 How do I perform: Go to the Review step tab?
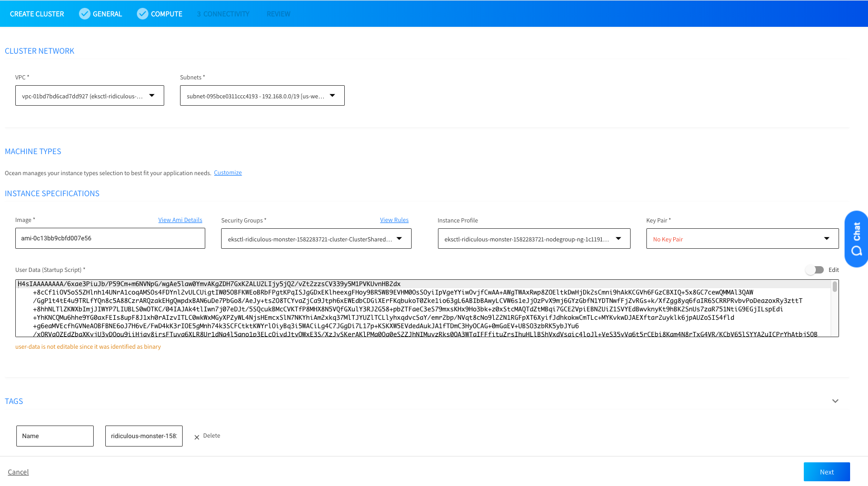(x=278, y=14)
